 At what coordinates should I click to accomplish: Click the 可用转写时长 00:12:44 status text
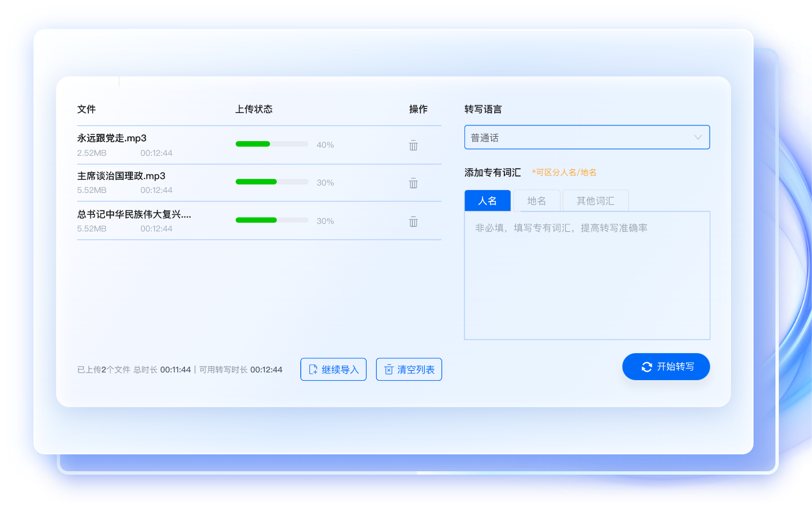tap(241, 369)
